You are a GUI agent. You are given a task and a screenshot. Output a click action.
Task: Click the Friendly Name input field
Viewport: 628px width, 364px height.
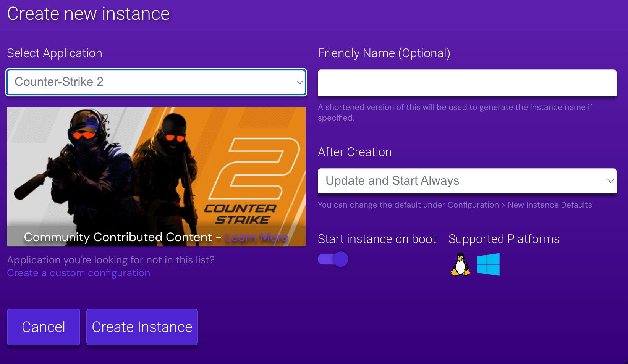[467, 82]
